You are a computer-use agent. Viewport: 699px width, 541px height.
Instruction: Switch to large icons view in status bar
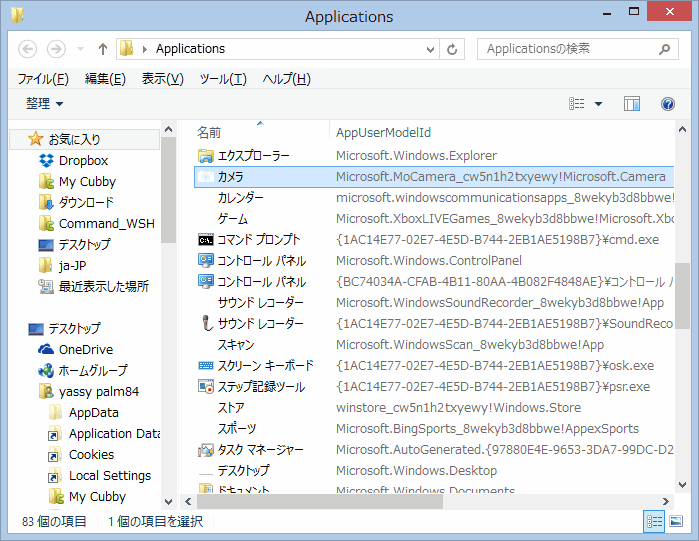click(x=676, y=521)
